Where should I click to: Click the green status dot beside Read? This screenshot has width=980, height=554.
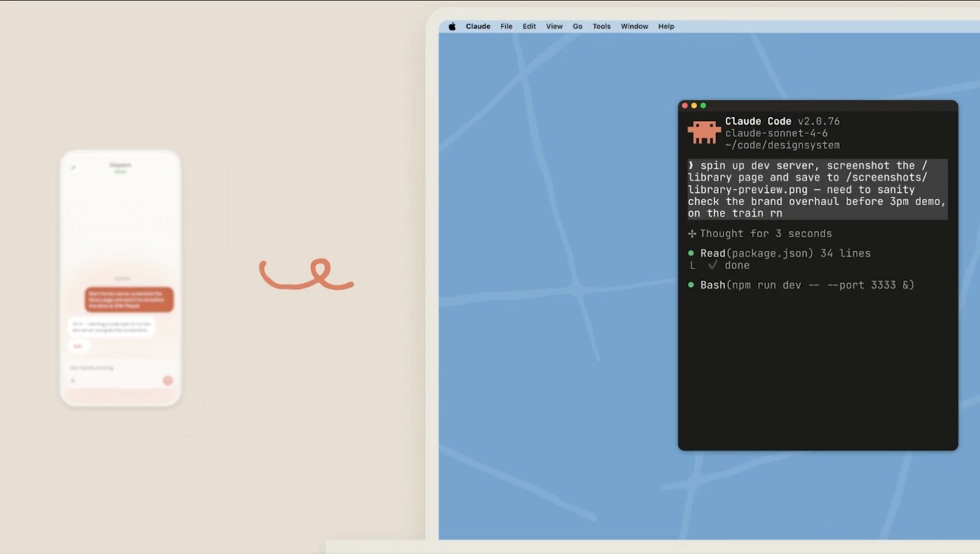(x=691, y=253)
